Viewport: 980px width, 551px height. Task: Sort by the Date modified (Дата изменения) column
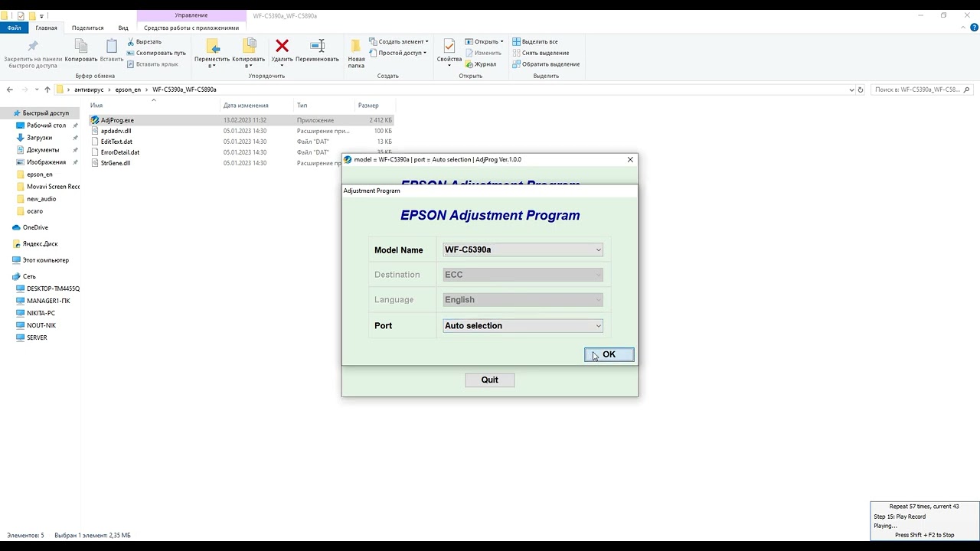pos(256,105)
